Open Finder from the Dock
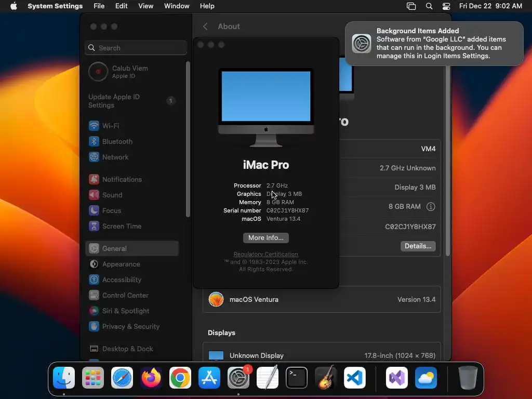 coord(64,378)
